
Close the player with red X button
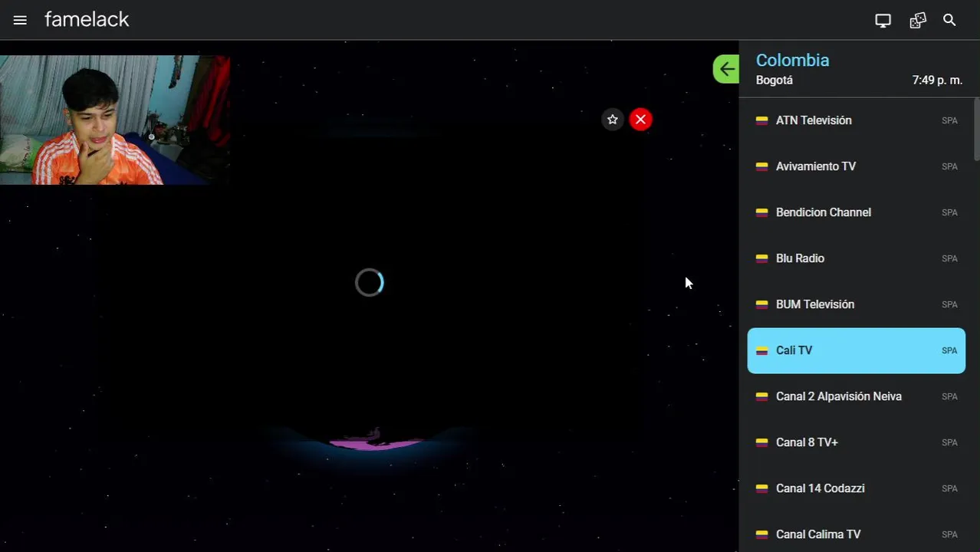tap(640, 120)
